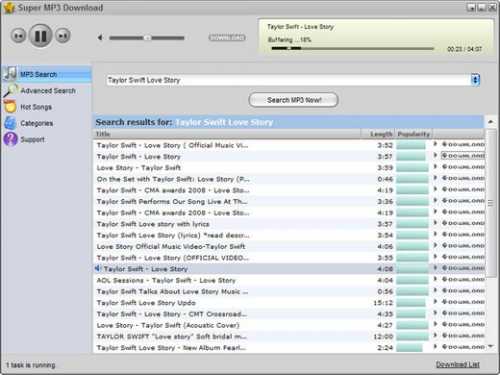The width and height of the screenshot is (500, 375).
Task: Seek within the Love Story progress bar
Action: coord(353,49)
